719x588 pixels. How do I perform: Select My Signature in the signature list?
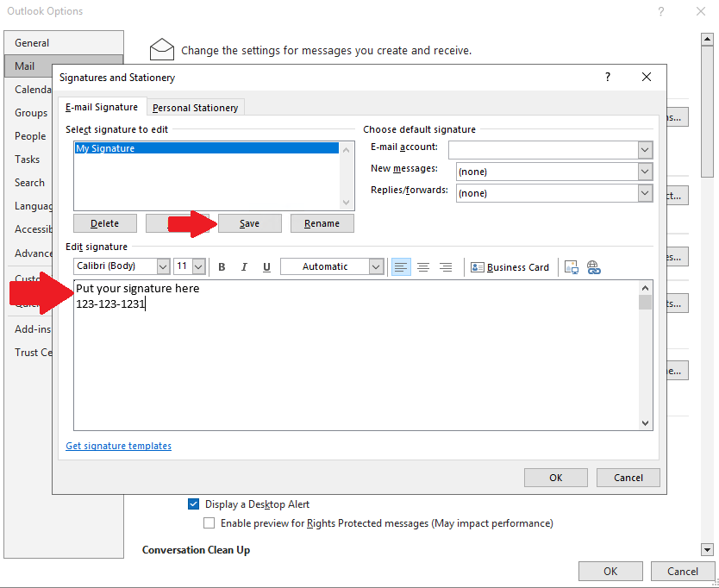click(207, 148)
